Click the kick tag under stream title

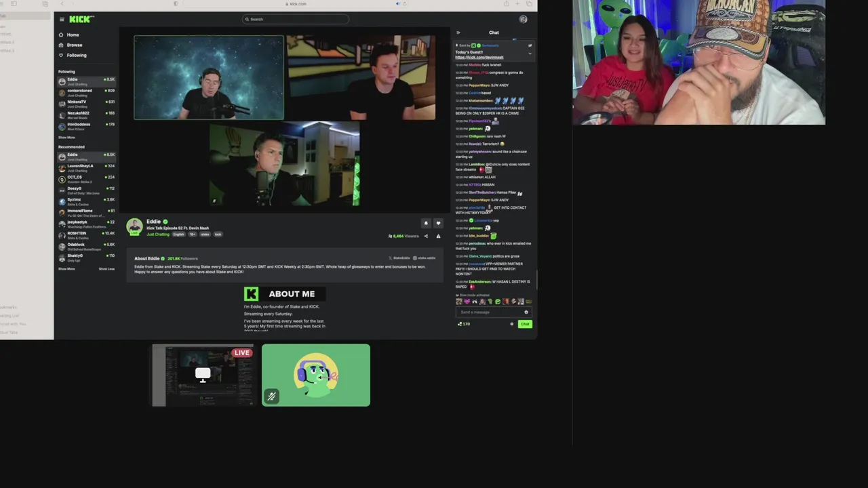click(x=218, y=235)
